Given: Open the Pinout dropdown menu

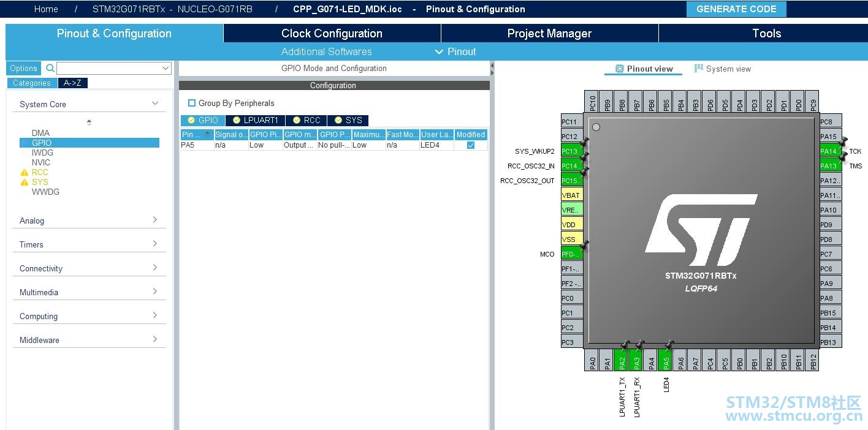Looking at the screenshot, I should coord(455,51).
